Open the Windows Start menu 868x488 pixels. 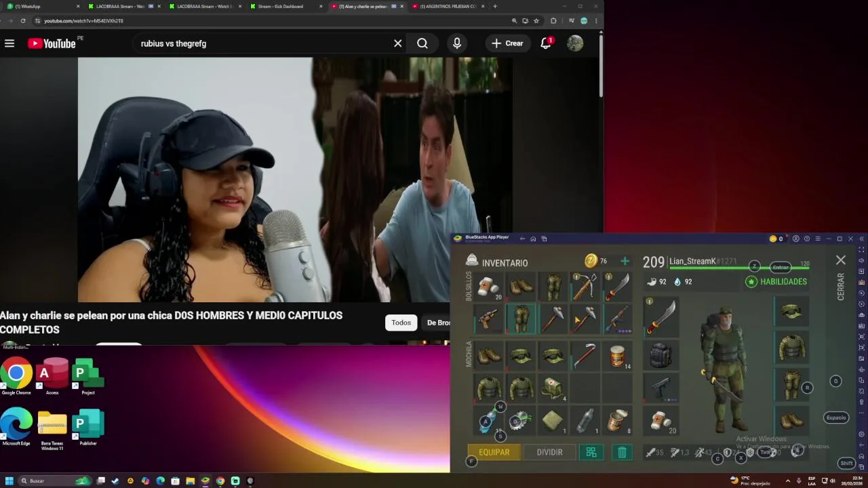[x=9, y=481]
